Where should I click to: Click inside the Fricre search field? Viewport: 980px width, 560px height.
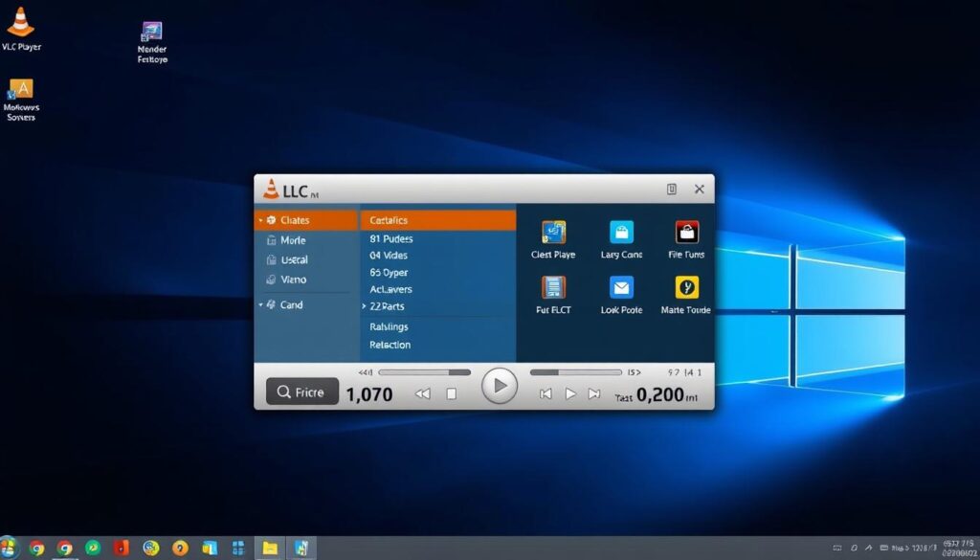pyautogui.click(x=301, y=391)
